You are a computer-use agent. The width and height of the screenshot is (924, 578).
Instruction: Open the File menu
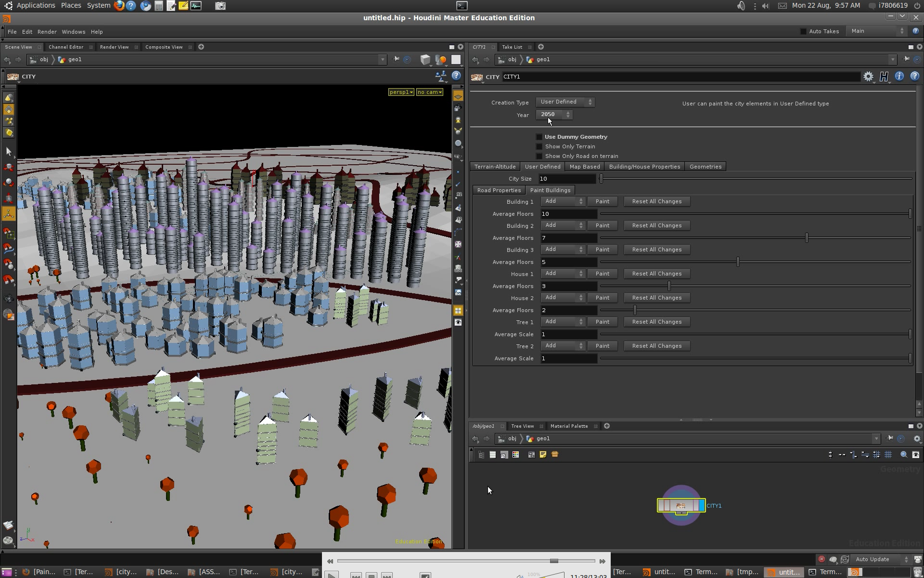(x=12, y=32)
